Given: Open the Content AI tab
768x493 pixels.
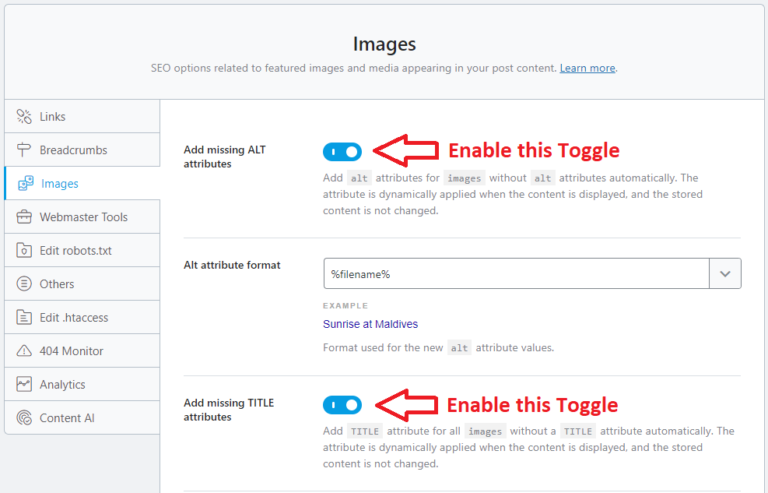Looking at the screenshot, I should (x=67, y=418).
